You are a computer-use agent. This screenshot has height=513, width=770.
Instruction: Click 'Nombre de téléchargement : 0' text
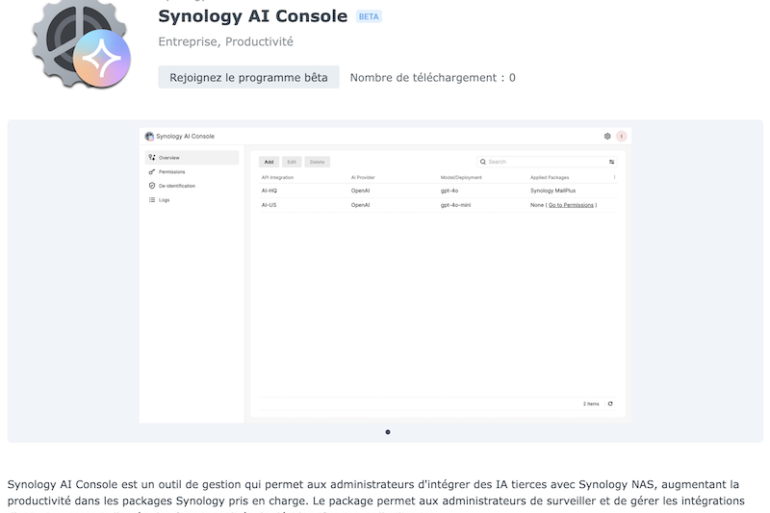[x=433, y=78]
